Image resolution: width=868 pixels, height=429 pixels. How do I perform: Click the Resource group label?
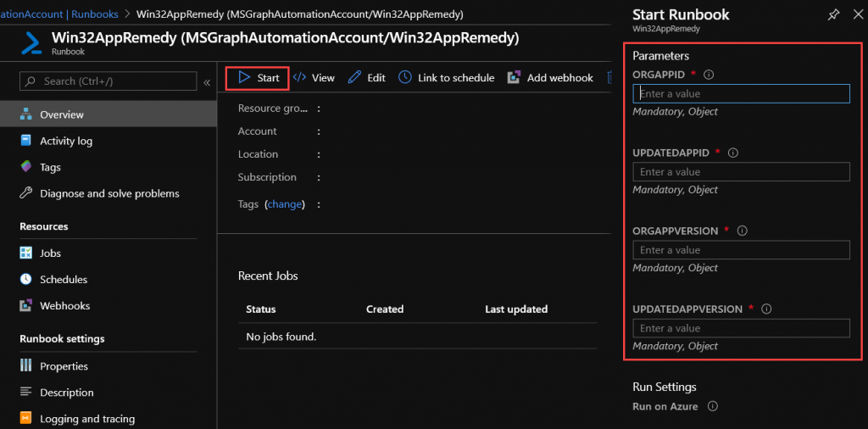pos(272,109)
